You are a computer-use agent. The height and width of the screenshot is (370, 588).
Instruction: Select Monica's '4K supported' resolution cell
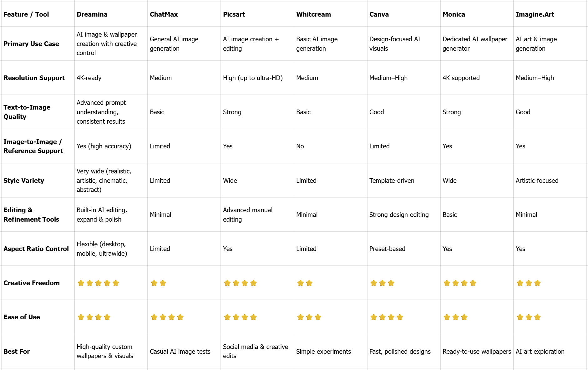461,78
